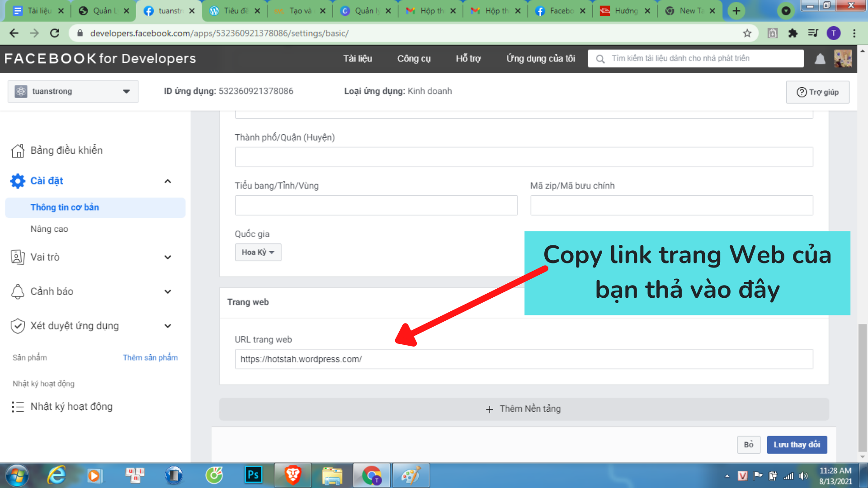This screenshot has width=868, height=488.
Task: Open Photoshop from the taskbar
Action: tap(253, 475)
